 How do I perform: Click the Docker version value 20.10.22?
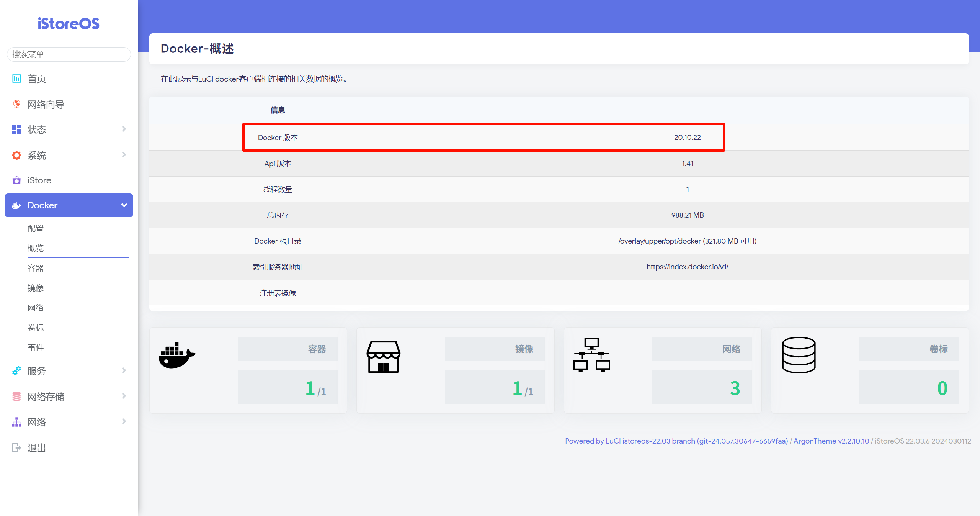tap(688, 138)
